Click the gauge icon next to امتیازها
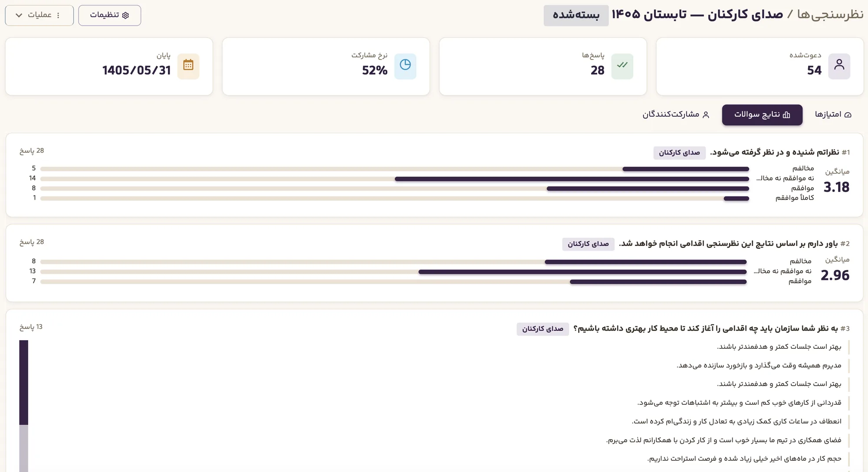 [x=848, y=115]
